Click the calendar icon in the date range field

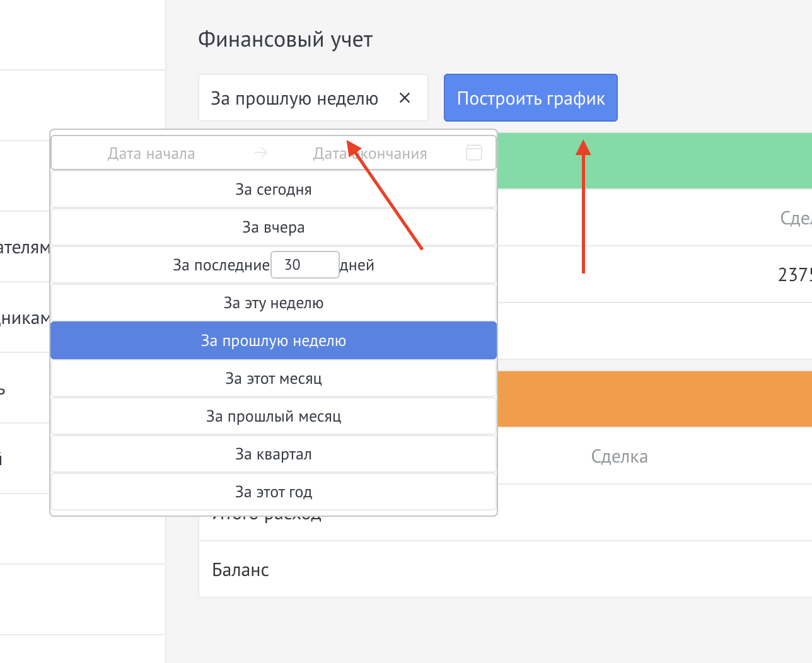click(x=473, y=153)
